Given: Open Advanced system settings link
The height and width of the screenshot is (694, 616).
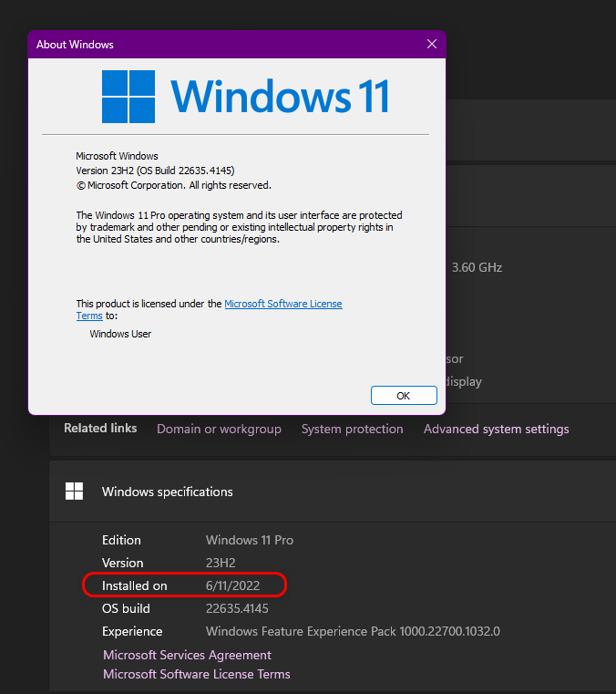Looking at the screenshot, I should (496, 429).
